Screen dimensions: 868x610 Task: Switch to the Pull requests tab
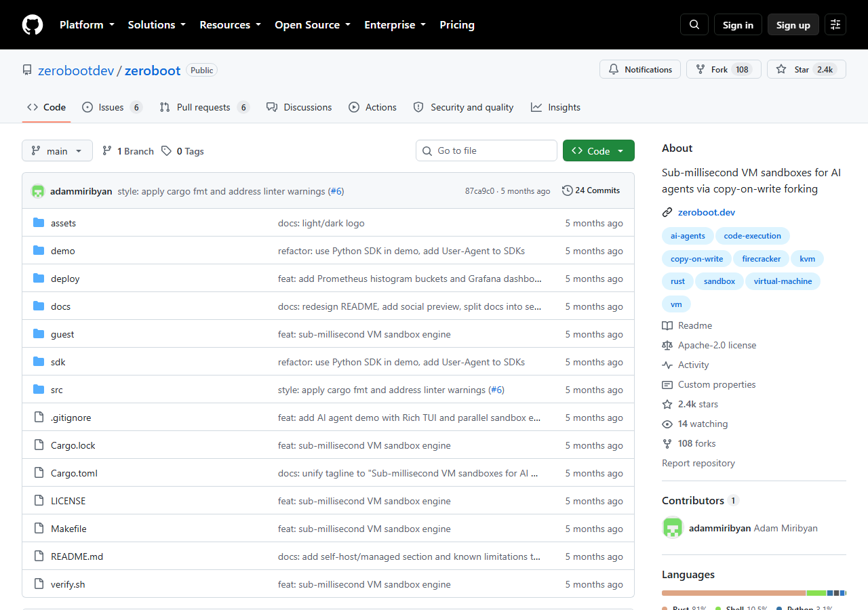pos(205,107)
